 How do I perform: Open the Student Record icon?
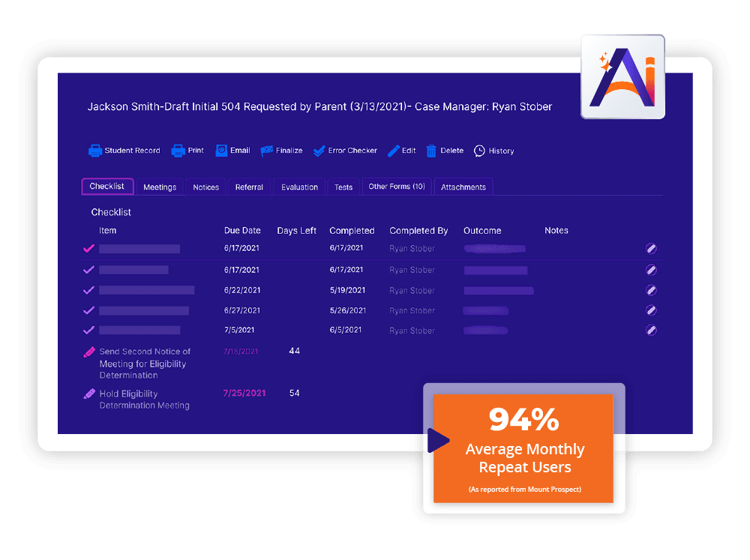click(x=96, y=150)
